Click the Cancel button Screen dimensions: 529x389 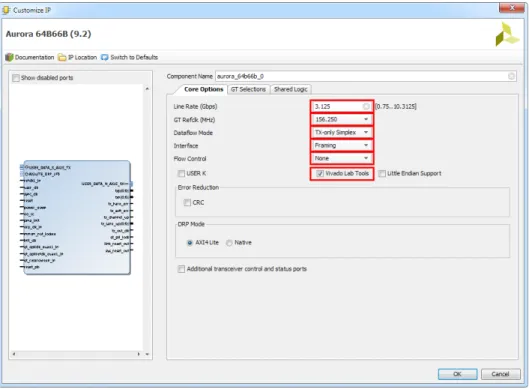point(500,374)
